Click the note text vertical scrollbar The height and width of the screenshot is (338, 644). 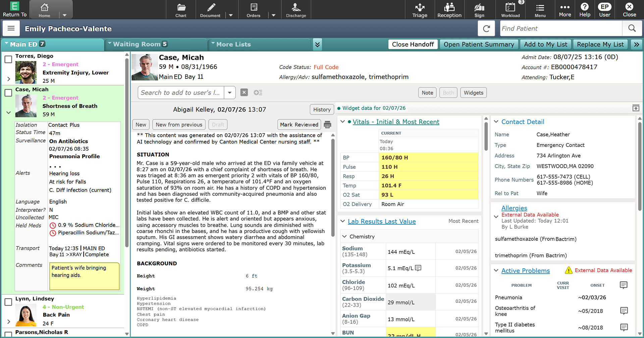[x=333, y=188]
